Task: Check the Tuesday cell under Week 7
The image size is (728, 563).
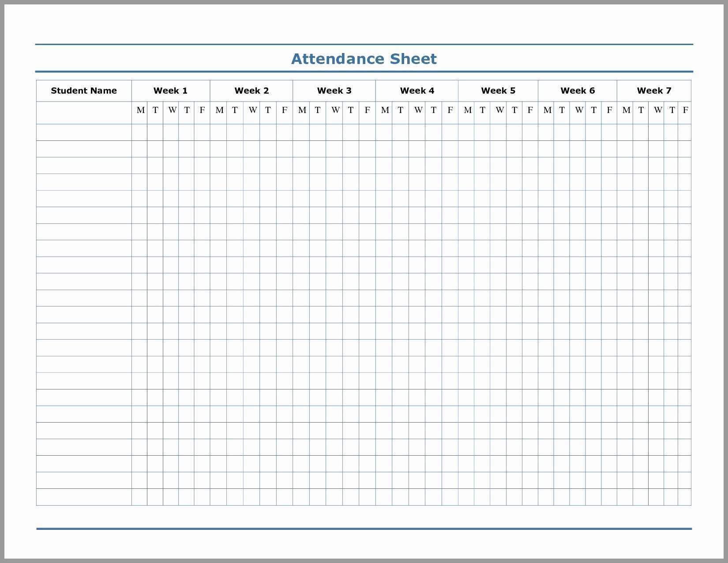Action: click(641, 110)
